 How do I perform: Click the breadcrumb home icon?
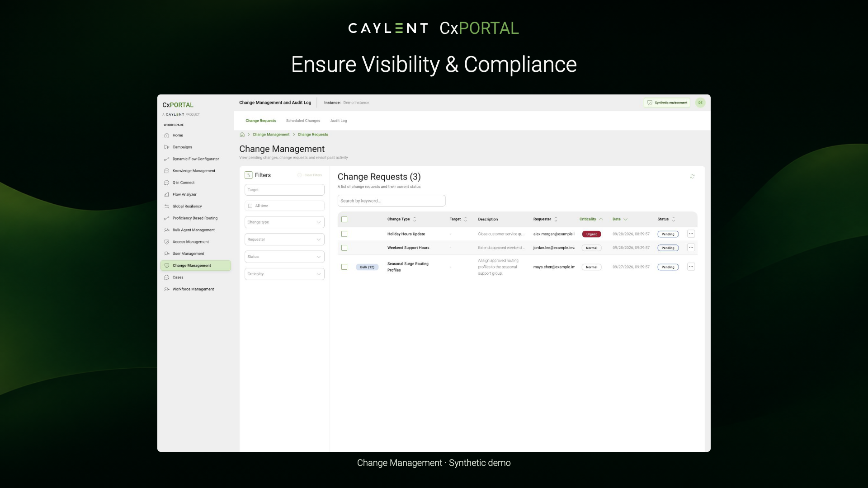[x=242, y=135]
